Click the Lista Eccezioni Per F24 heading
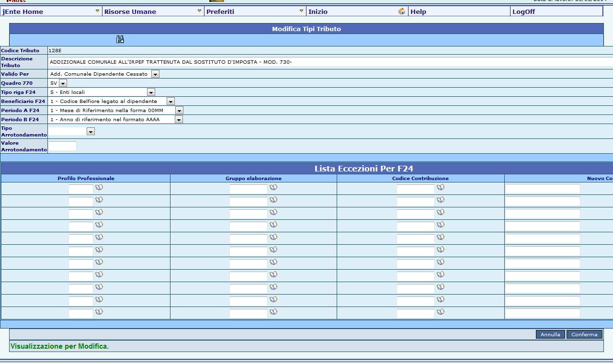This screenshot has height=364, width=613. [x=364, y=168]
